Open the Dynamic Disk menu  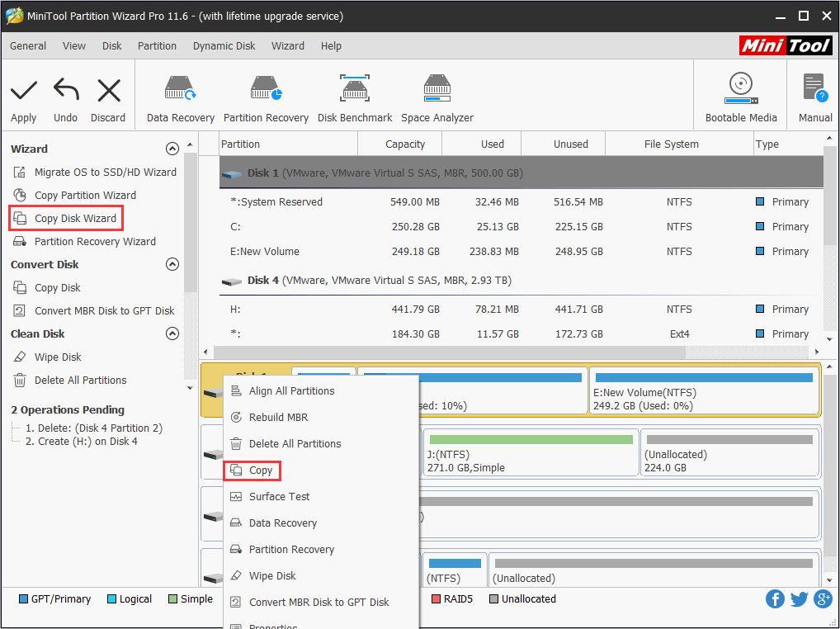tap(224, 46)
